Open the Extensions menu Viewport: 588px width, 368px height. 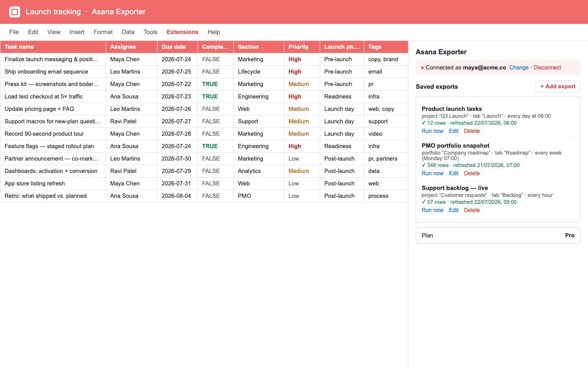tap(182, 32)
